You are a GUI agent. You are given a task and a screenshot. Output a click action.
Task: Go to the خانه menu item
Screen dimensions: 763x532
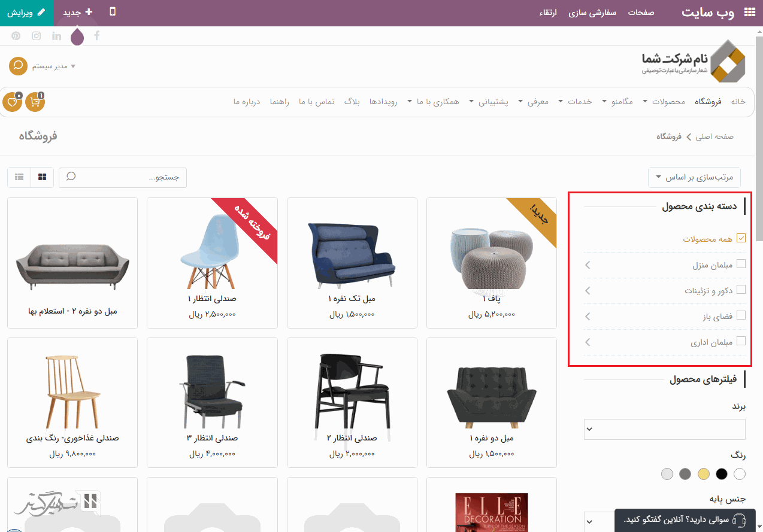click(x=738, y=102)
